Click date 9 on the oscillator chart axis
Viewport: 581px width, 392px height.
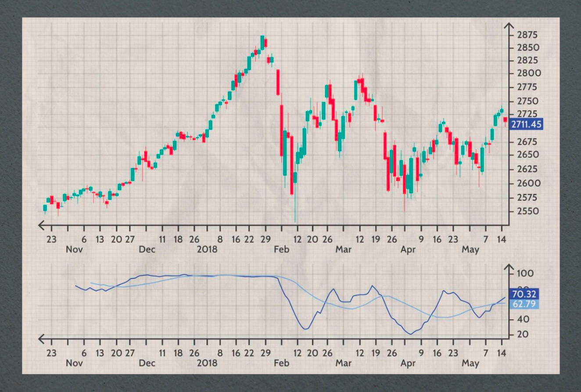pos(421,353)
